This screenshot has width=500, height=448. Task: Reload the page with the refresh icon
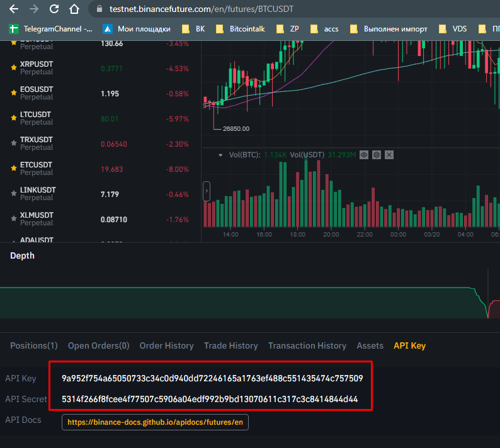click(x=54, y=9)
